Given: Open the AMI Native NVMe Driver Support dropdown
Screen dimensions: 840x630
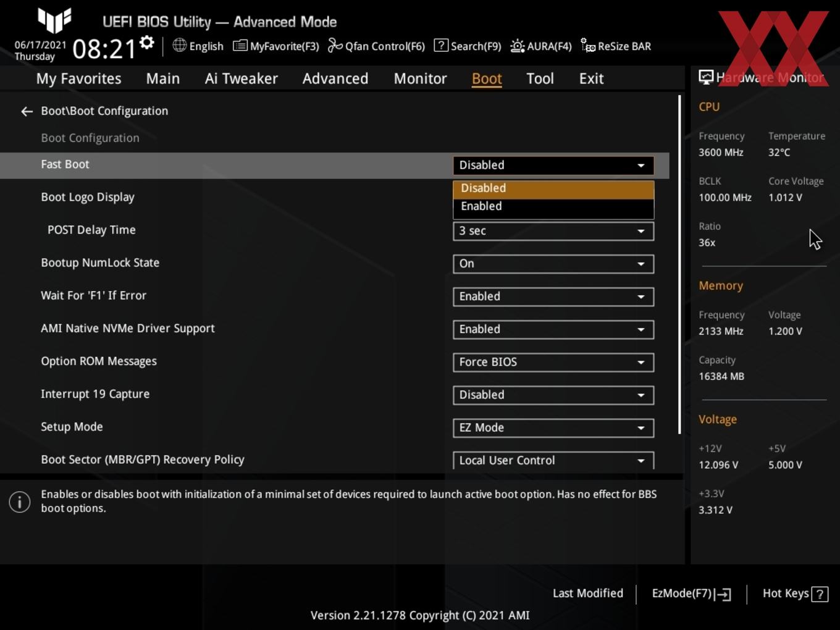Looking at the screenshot, I should (x=553, y=329).
